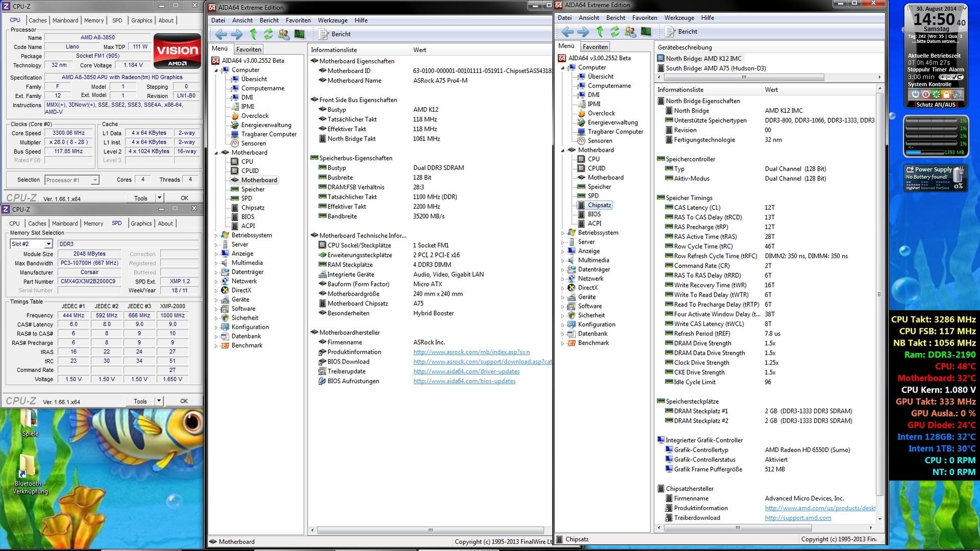Click the users icon in right AIDA64 toolbar
Viewport: 980px width, 551px height.
coord(630,32)
